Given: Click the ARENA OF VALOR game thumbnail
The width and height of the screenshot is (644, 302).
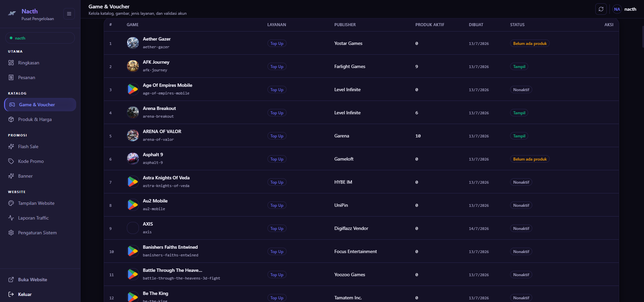Looking at the screenshot, I should click(x=133, y=135).
